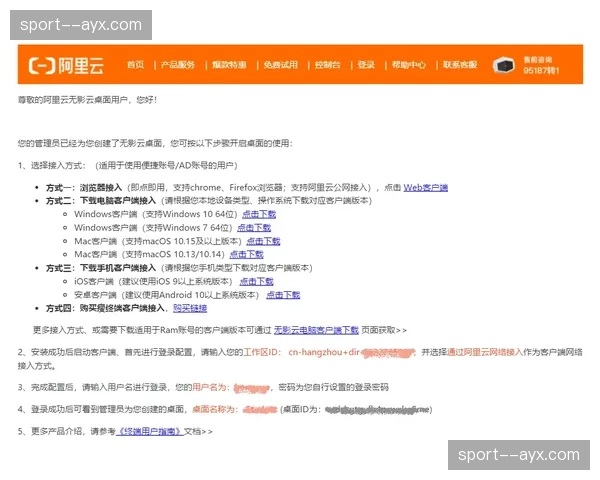Open the 帮助中心 menu item
600x480 pixels.
pos(409,65)
